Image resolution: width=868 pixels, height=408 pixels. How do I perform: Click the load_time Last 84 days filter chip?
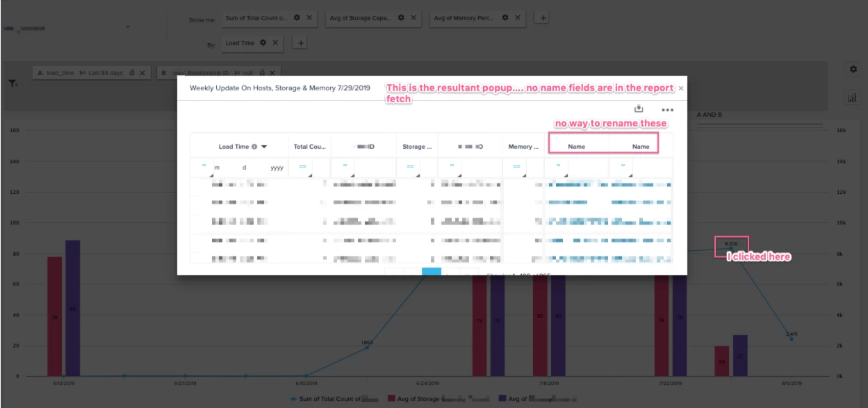(x=90, y=72)
